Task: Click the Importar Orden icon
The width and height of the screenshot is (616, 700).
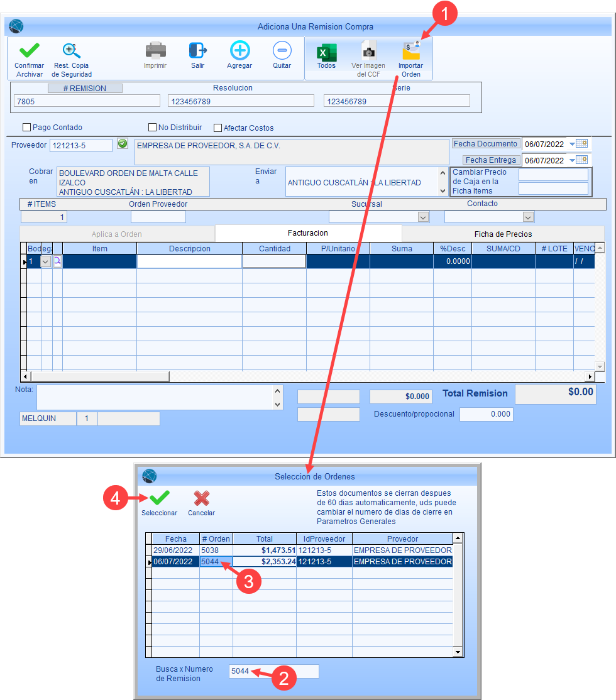Action: click(411, 51)
